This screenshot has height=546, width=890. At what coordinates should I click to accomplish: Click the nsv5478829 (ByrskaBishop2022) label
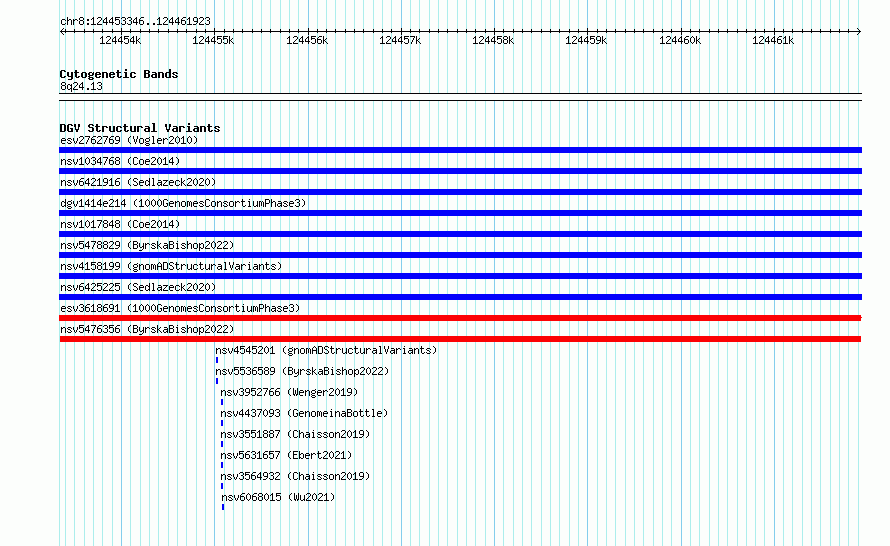tap(147, 245)
